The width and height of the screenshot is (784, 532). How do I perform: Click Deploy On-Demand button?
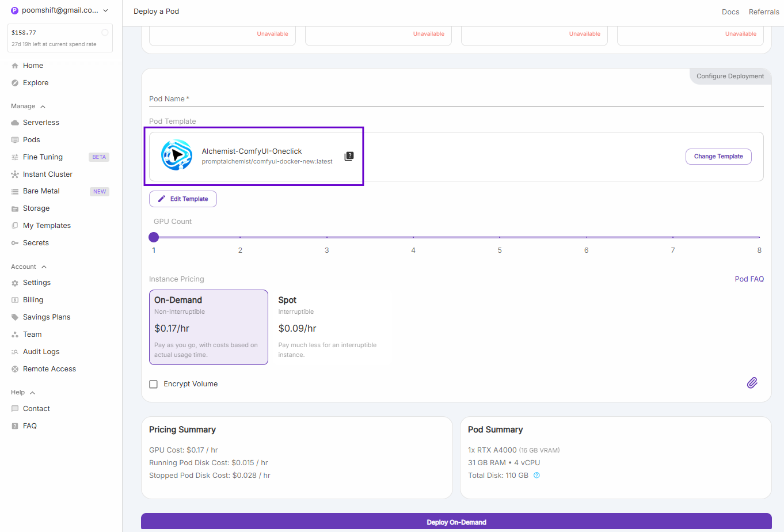(x=456, y=522)
